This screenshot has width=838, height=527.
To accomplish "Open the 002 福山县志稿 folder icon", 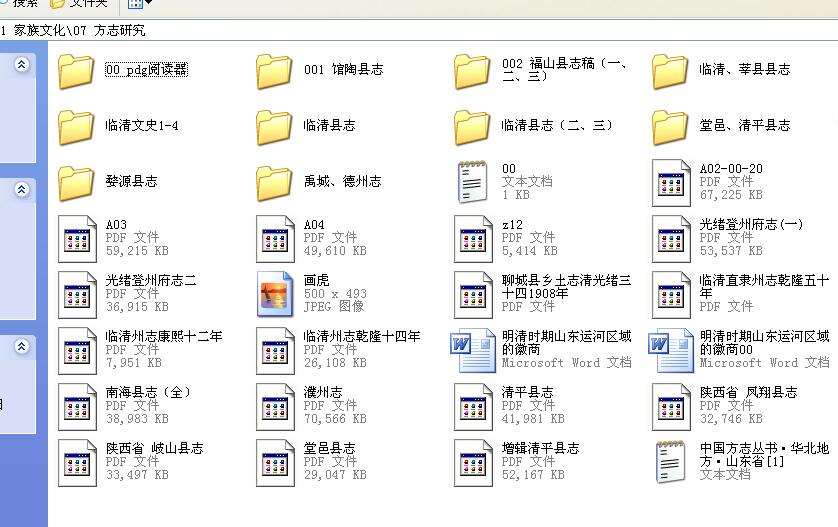I will coord(472,70).
